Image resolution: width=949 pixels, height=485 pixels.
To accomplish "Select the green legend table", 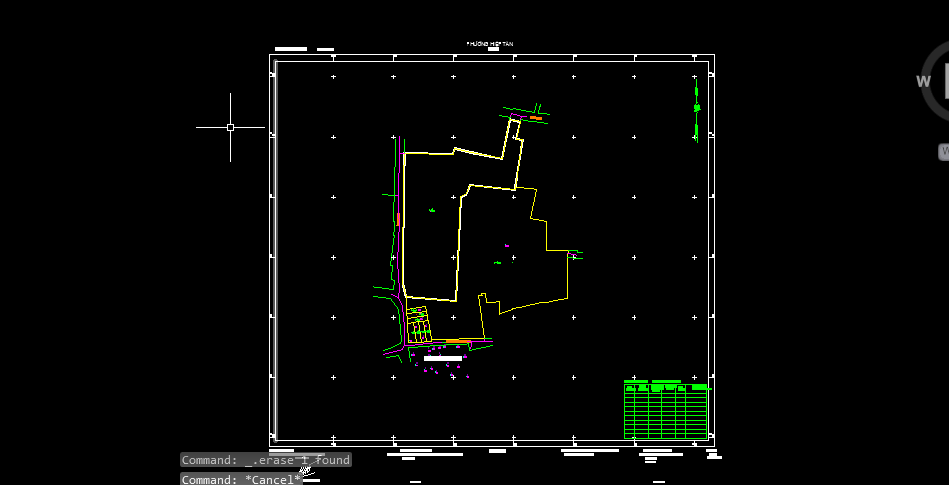I will point(665,410).
